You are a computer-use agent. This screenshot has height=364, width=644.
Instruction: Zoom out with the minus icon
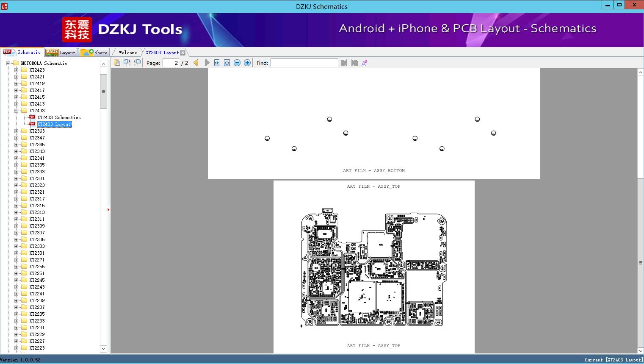point(237,63)
